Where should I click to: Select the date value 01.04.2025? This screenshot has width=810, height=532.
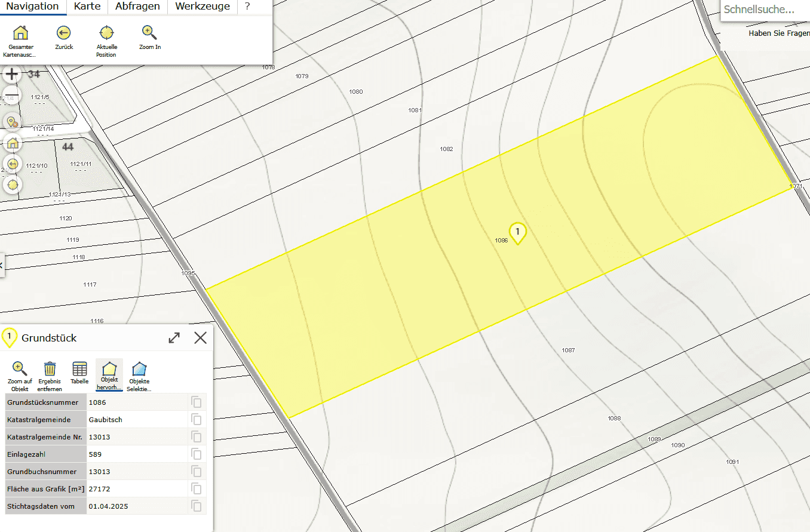137,506
